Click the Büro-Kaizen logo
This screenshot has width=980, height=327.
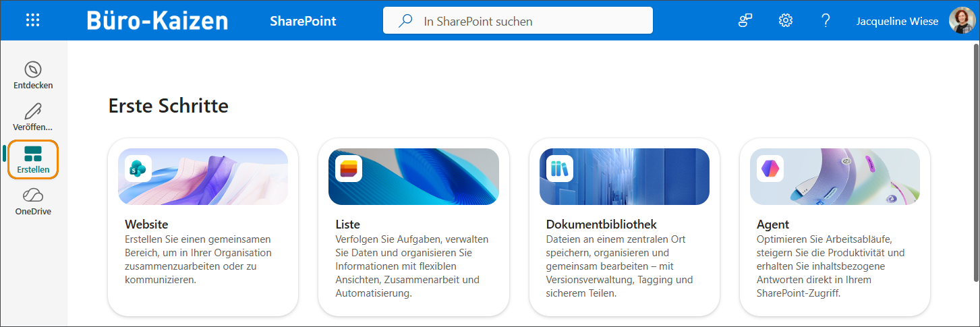coord(157,20)
